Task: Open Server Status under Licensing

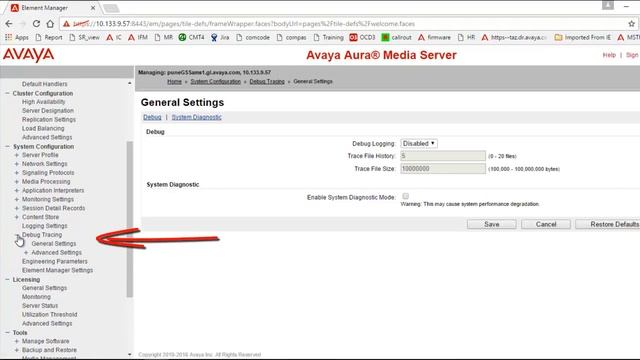Action: [x=40, y=305]
